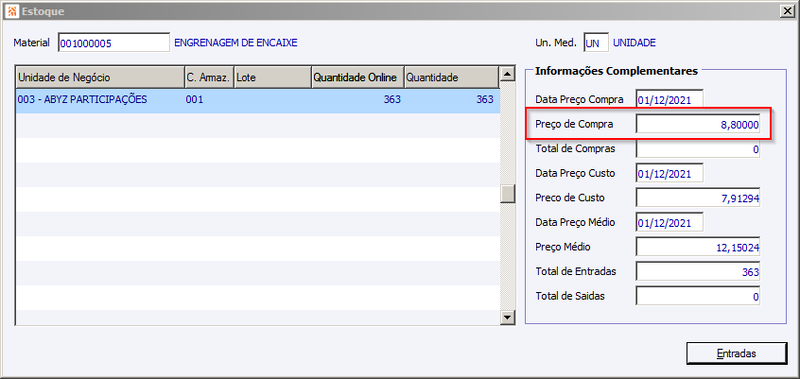Click the ENGRENAGEM DE ENCAIXE material description
Image resolution: width=800 pixels, height=379 pixels.
coord(236,43)
